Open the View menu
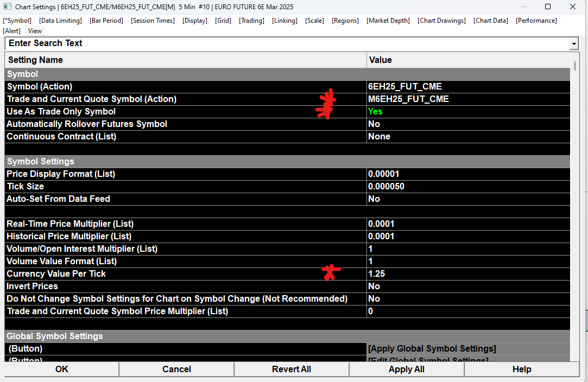The width and height of the screenshot is (588, 382). coord(35,31)
